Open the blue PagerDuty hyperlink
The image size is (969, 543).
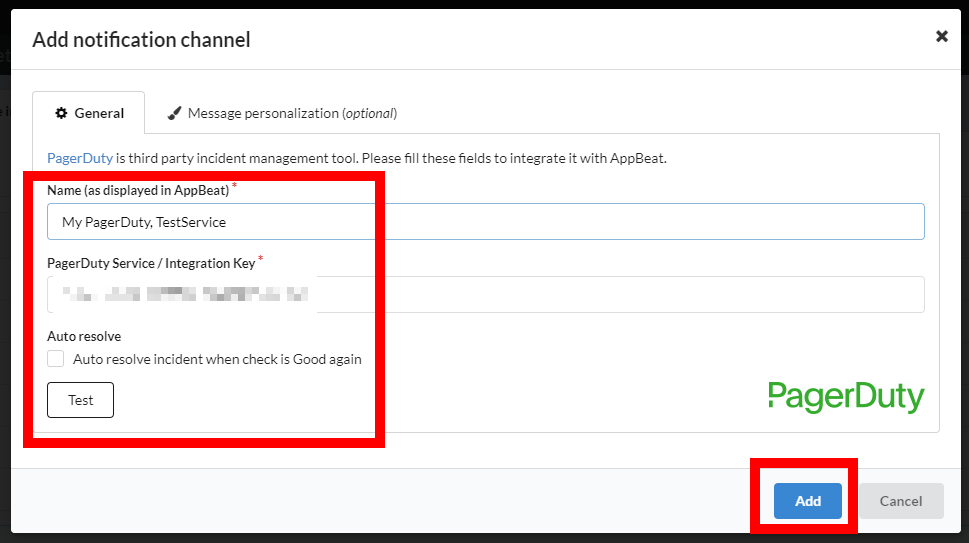tap(80, 158)
